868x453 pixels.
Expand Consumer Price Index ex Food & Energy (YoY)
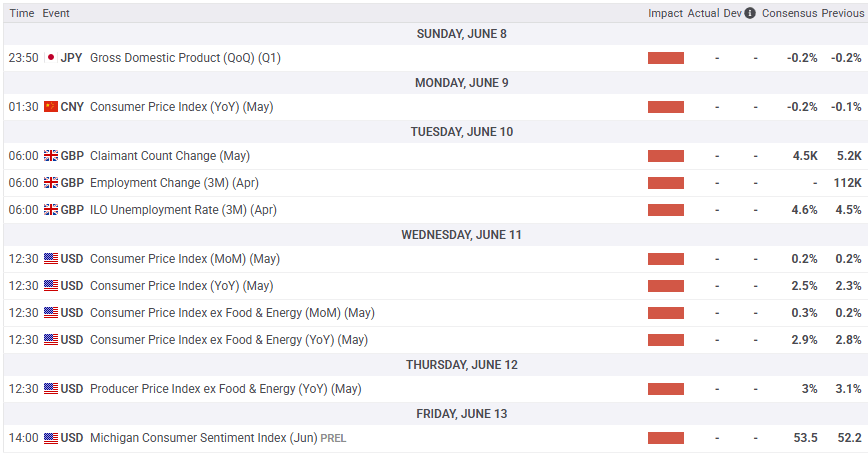tap(229, 340)
